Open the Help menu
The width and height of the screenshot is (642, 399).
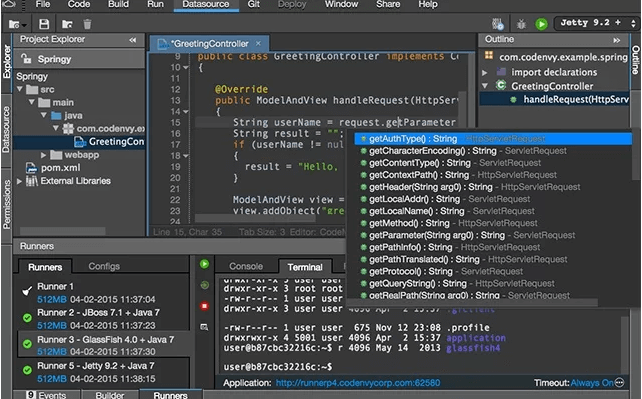pyautogui.click(x=427, y=5)
